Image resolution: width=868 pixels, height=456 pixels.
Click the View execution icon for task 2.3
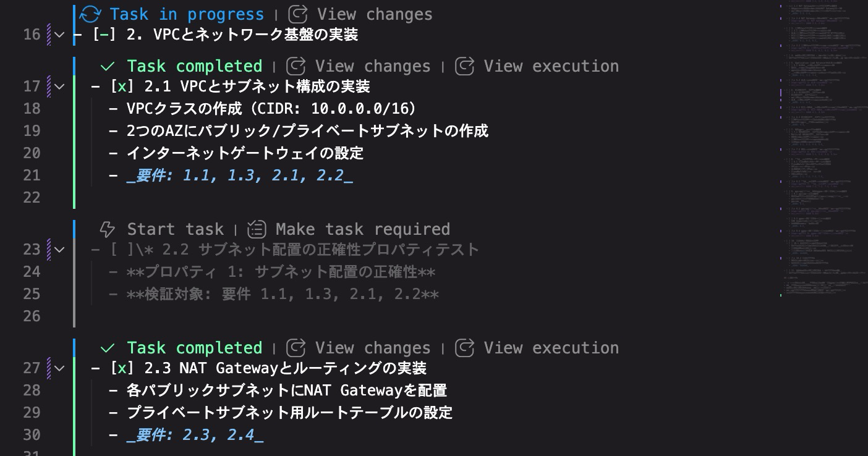[x=465, y=347]
